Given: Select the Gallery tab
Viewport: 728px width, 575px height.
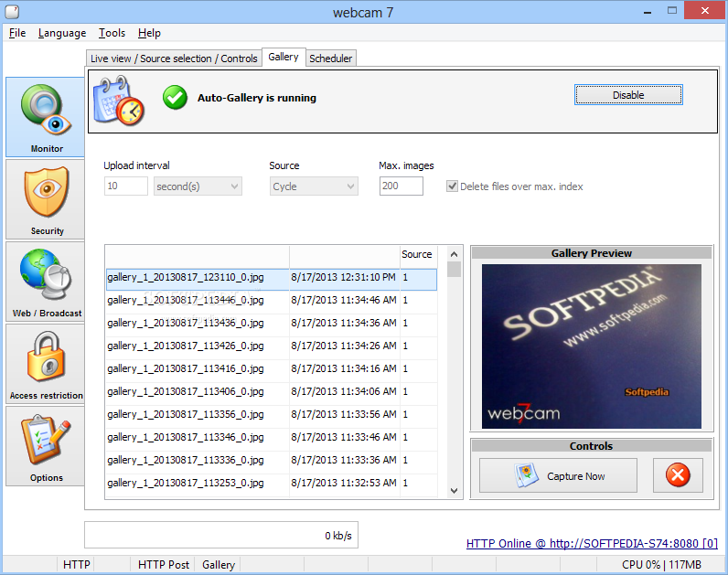Looking at the screenshot, I should [284, 57].
